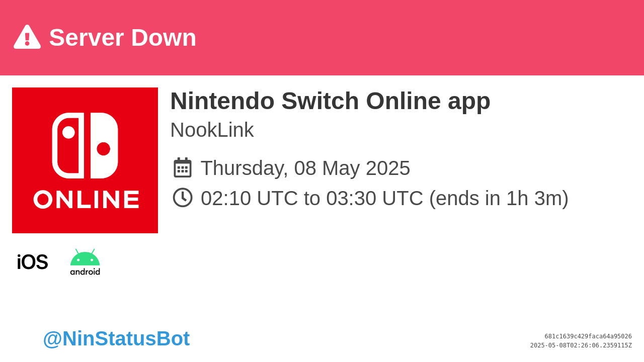The image size is (644, 362).
Task: Open the @NinStatusBot handle link
Action: [x=116, y=338]
